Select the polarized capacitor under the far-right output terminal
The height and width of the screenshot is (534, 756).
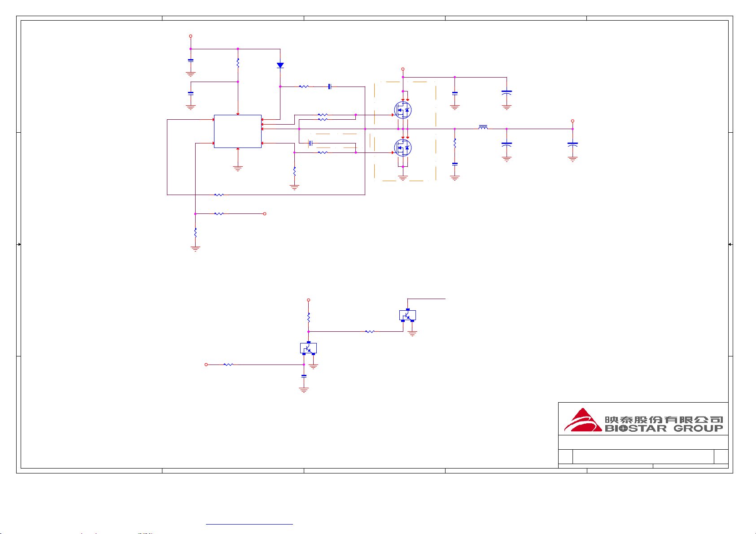pyautogui.click(x=572, y=144)
